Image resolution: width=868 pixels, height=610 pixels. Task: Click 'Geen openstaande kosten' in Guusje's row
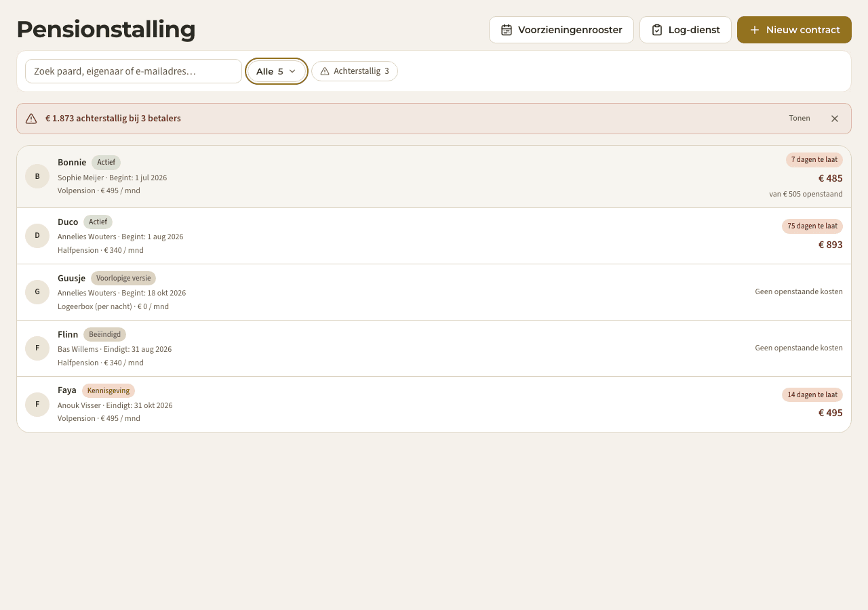[799, 291]
